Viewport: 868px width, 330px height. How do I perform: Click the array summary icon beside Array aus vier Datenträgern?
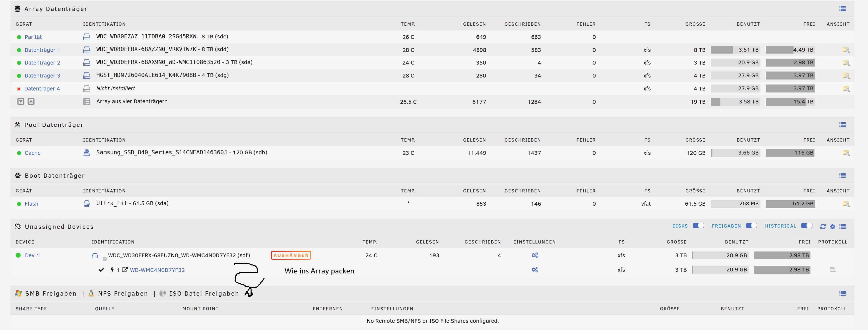87,101
